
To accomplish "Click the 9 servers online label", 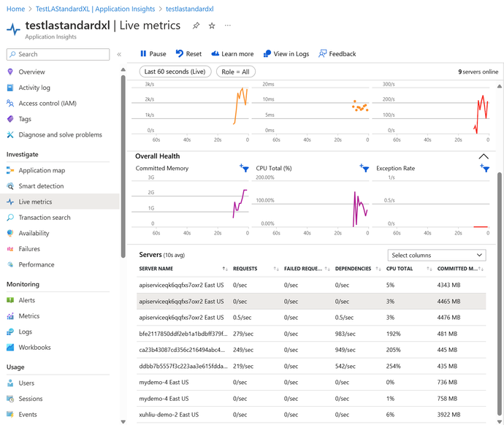I will click(x=478, y=72).
